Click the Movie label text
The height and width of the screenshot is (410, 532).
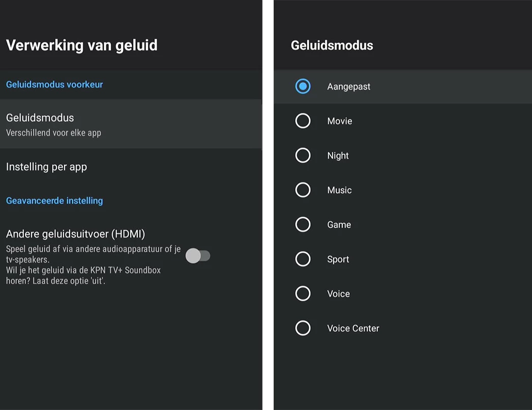coord(340,121)
